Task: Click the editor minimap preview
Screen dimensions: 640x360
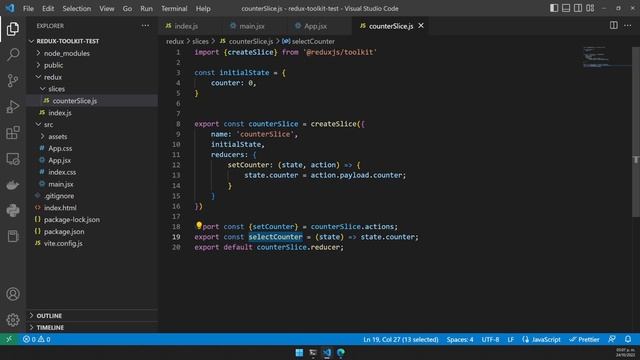Action: 606,57
